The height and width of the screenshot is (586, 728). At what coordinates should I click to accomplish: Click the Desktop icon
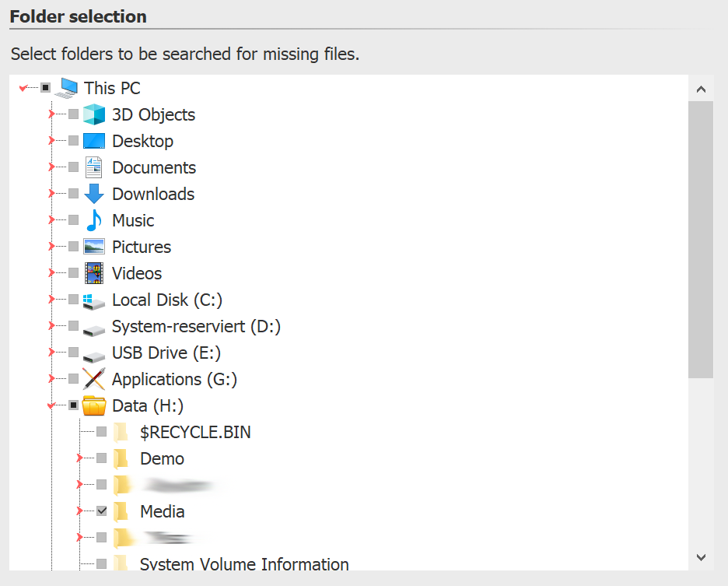coord(94,140)
